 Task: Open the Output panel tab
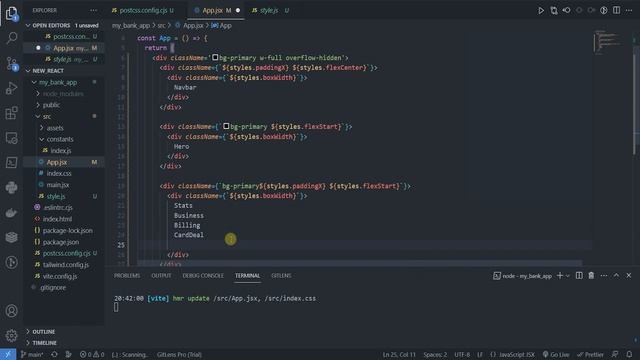click(x=161, y=276)
